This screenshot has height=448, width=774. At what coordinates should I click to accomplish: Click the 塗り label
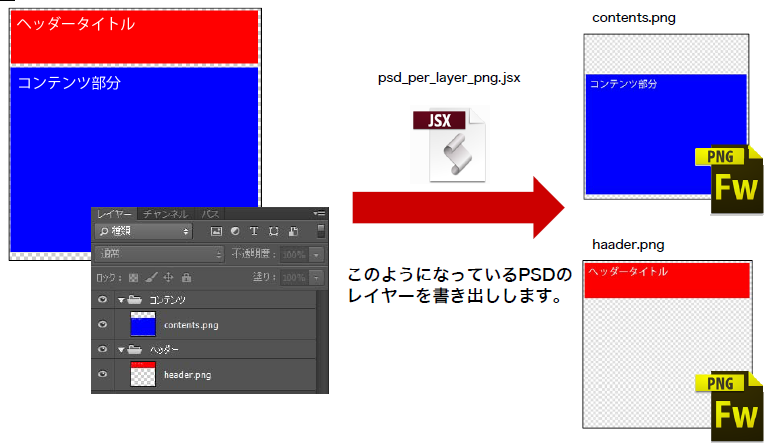pos(264,277)
